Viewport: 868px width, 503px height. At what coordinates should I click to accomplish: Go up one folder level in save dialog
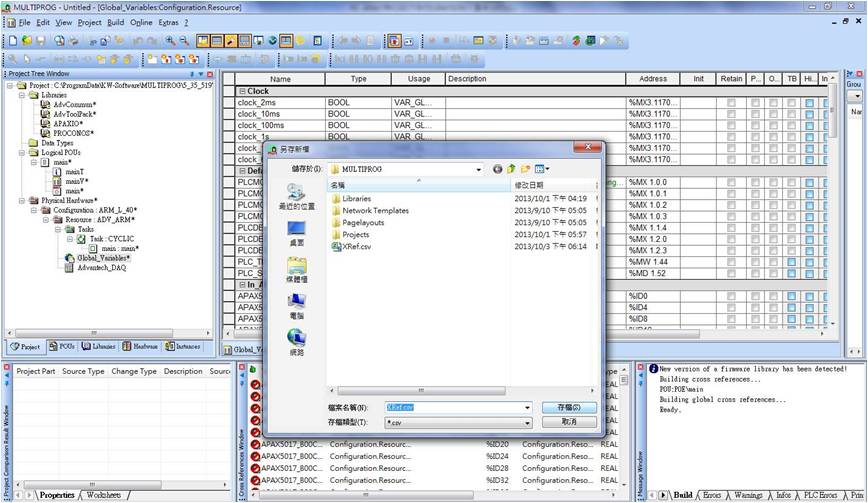click(511, 169)
